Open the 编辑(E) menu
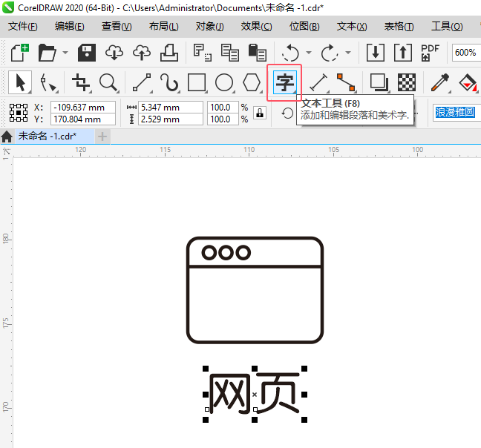The image size is (481, 448). click(x=70, y=27)
